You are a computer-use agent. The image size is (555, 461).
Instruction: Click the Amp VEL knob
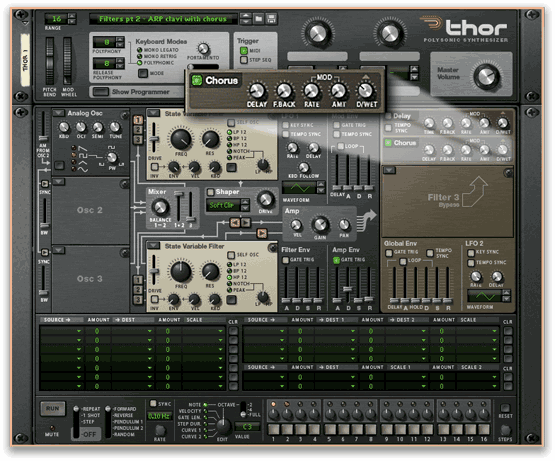pyautogui.click(x=296, y=225)
